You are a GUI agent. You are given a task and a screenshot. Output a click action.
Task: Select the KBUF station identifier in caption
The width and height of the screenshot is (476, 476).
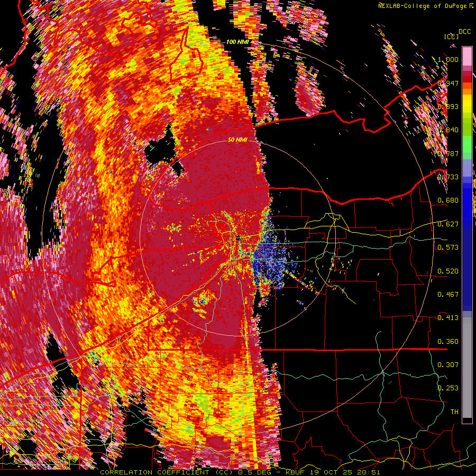[296, 472]
